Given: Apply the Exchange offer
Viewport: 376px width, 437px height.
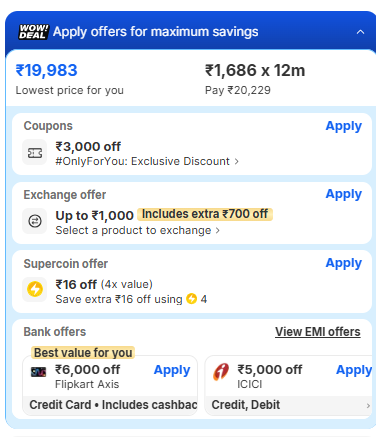Looking at the screenshot, I should pos(344,194).
